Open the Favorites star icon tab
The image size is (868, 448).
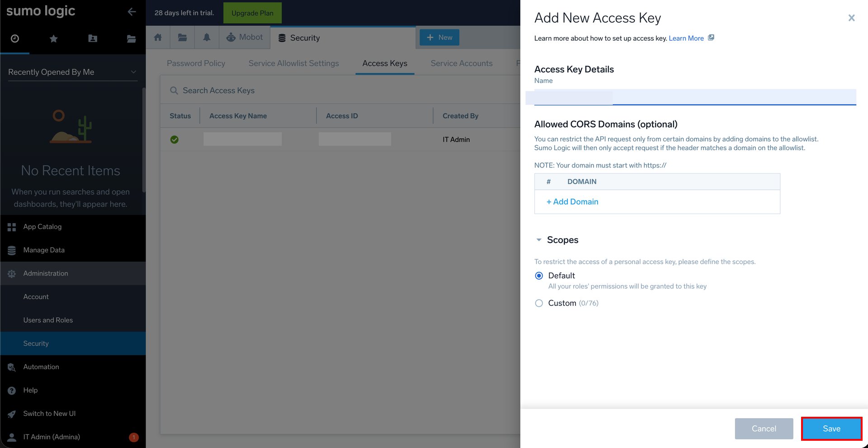click(53, 38)
